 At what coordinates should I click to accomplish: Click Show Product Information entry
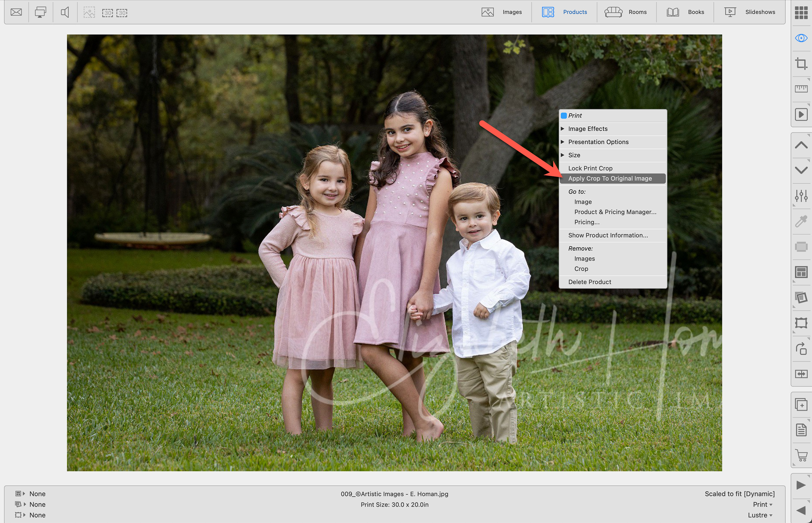coord(608,235)
